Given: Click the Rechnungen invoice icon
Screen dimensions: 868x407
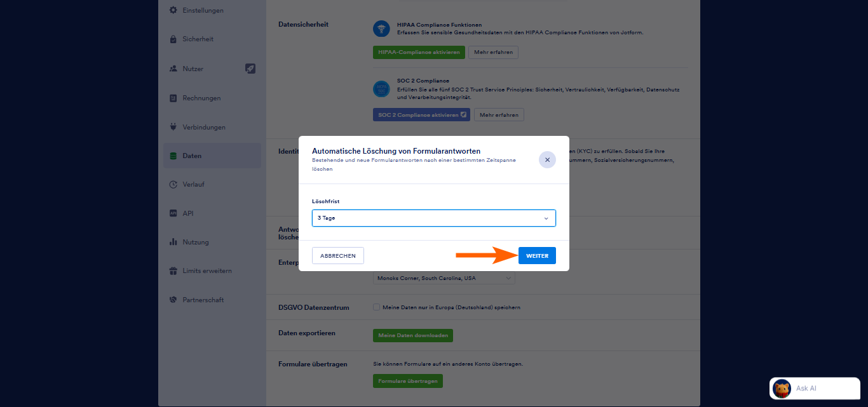Looking at the screenshot, I should [x=173, y=98].
